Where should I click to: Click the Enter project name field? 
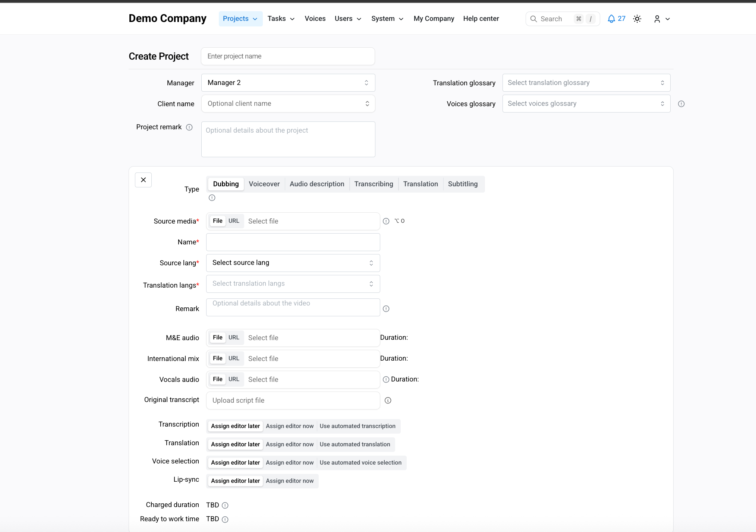288,56
